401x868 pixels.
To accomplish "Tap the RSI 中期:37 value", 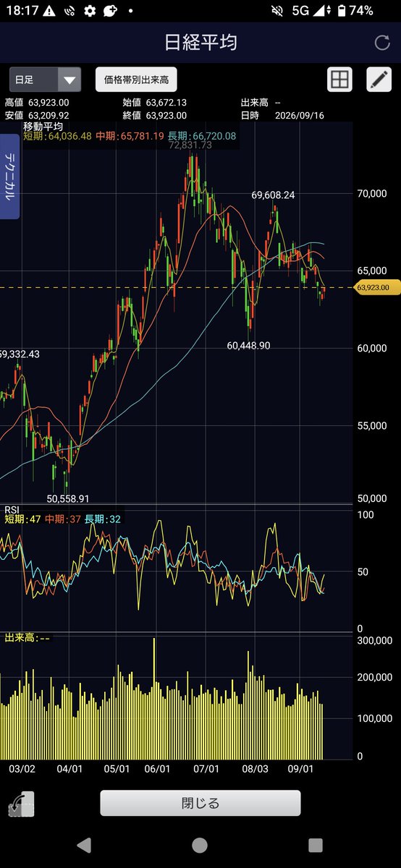I will click(x=63, y=519).
